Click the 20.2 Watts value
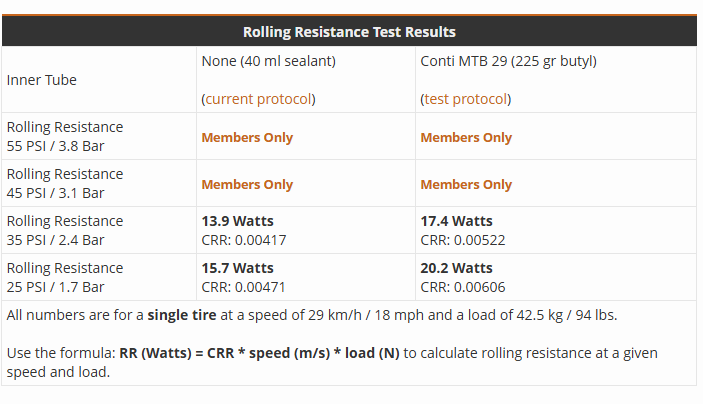The width and height of the screenshot is (703, 404). tap(456, 268)
